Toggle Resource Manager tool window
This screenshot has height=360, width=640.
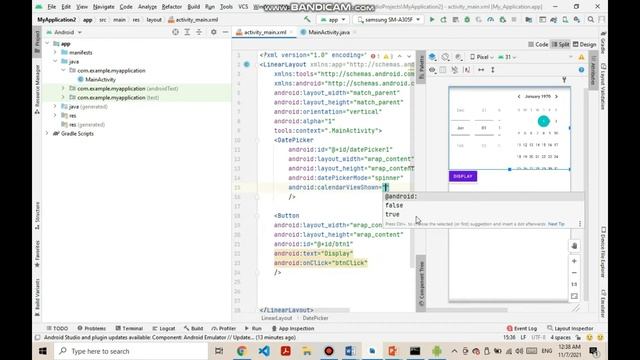click(37, 89)
